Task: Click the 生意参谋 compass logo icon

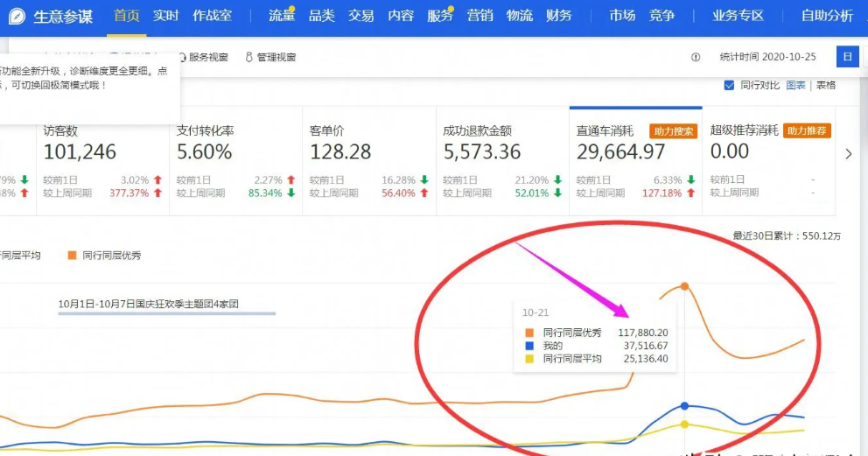Action: coord(17,16)
